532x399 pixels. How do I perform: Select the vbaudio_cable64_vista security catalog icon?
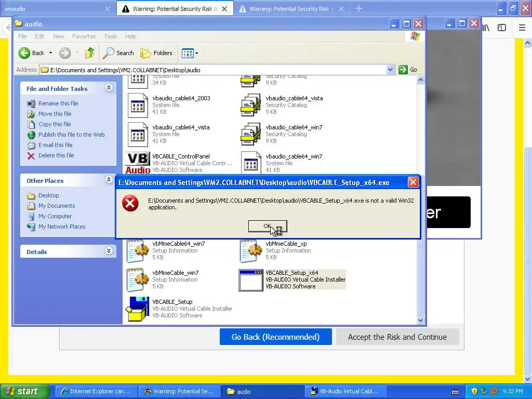tap(251, 105)
